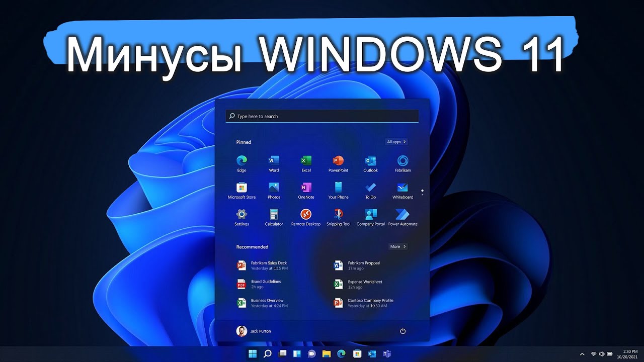Open Task View on the taskbar
Image resolution: width=644 pixels, height=362 pixels.
pos(283,354)
